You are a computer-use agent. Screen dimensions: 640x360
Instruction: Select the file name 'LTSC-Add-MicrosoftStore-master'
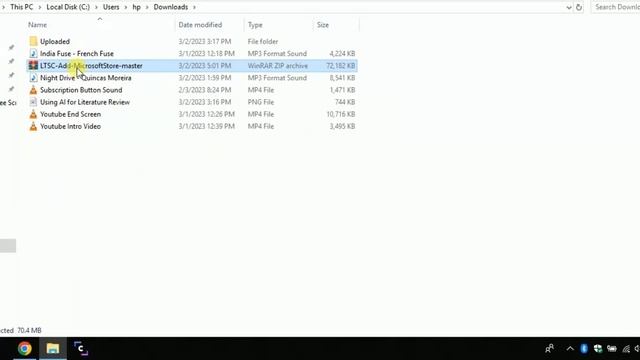pos(91,66)
